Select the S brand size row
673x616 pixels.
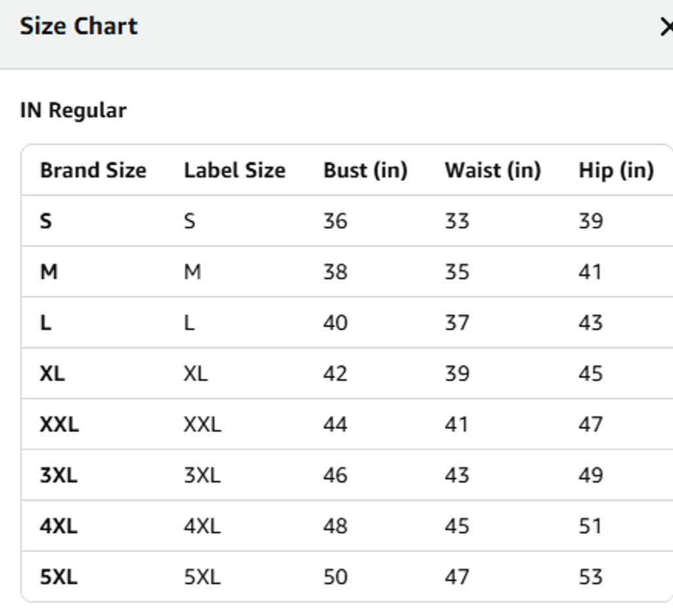[45, 221]
